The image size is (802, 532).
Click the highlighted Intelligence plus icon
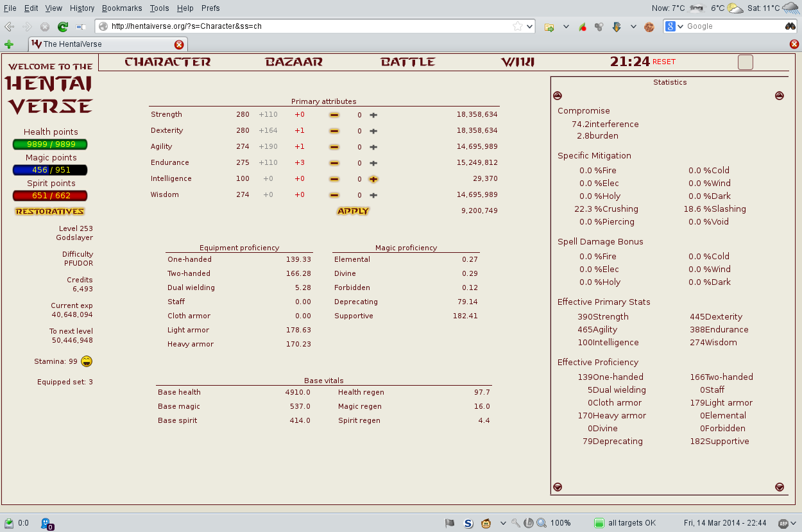click(x=373, y=179)
